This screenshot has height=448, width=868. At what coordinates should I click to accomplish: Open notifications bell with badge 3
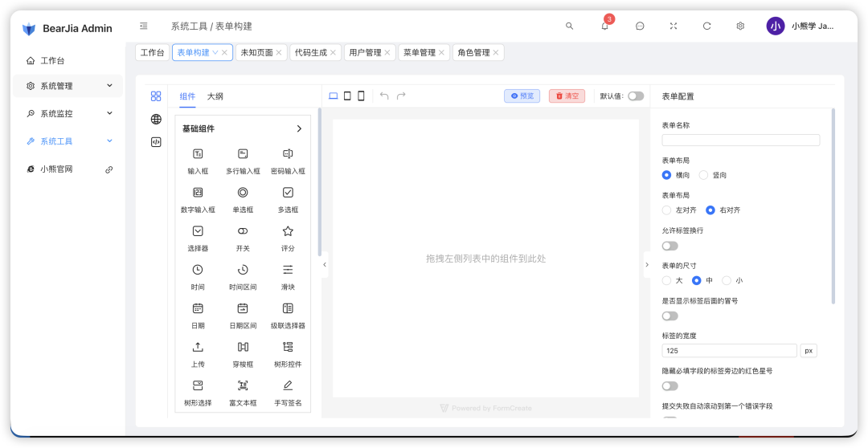(604, 26)
